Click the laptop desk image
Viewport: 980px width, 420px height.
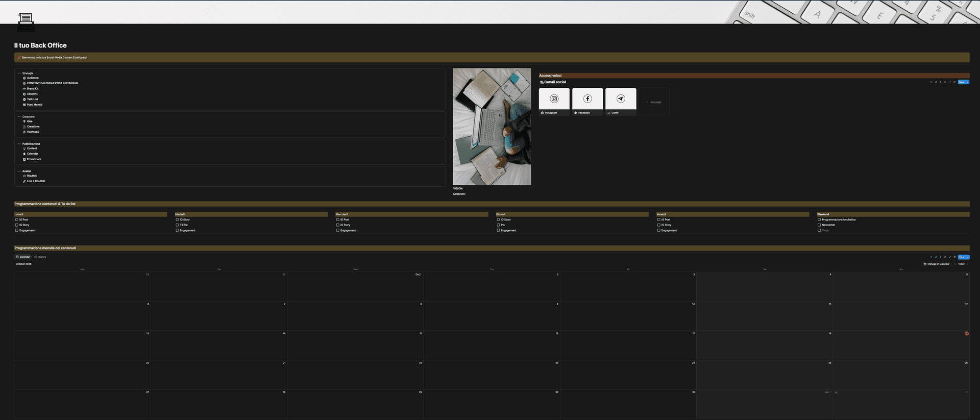[x=492, y=127]
